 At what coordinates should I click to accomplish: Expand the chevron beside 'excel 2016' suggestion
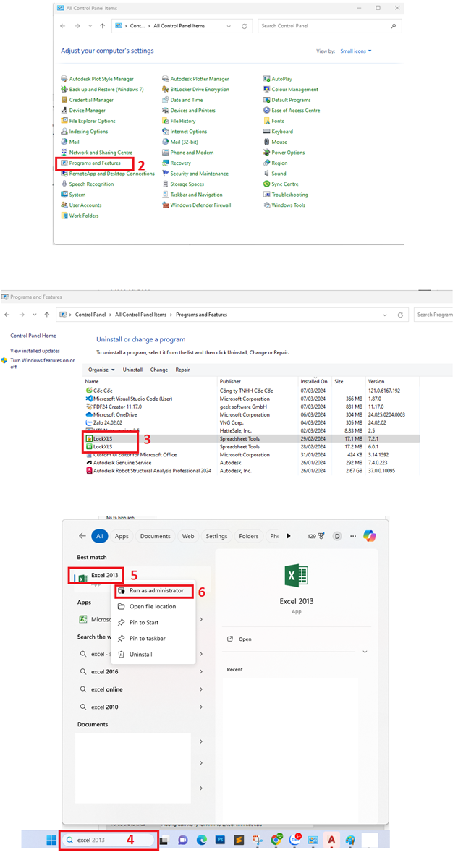tap(201, 672)
